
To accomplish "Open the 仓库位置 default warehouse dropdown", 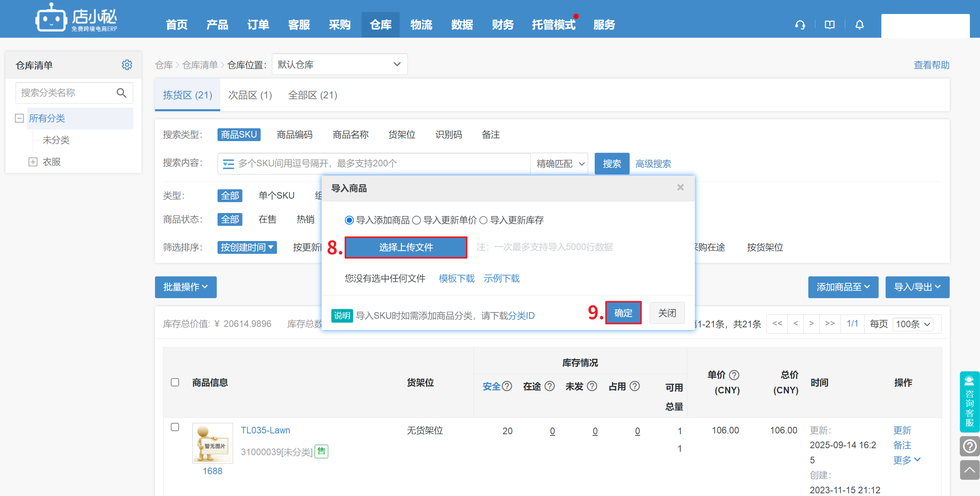I will 339,65.
